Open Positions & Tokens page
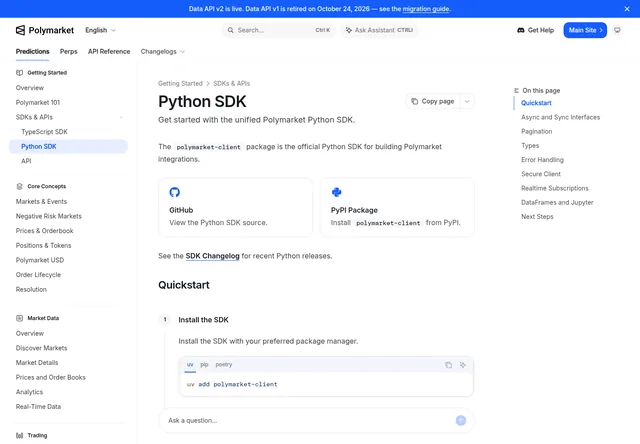The height and width of the screenshot is (444, 640). [x=43, y=246]
